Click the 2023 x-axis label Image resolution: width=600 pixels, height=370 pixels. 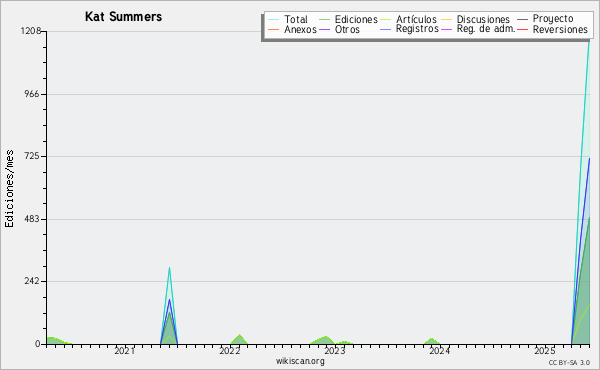(334, 351)
